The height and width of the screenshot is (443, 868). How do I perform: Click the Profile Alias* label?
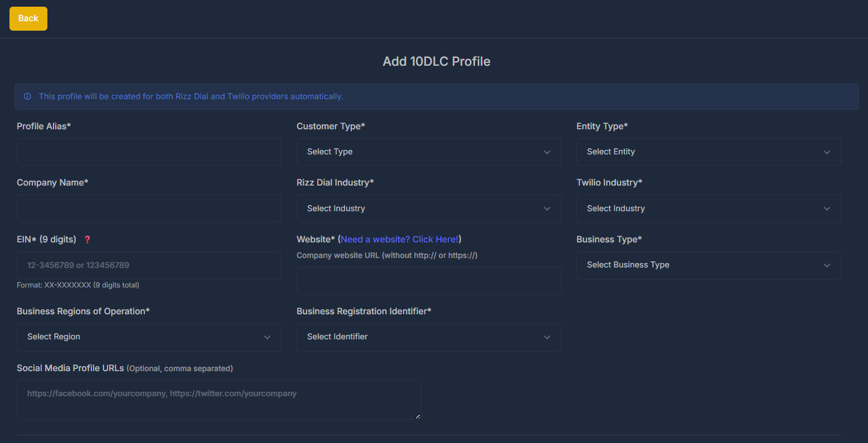point(44,126)
